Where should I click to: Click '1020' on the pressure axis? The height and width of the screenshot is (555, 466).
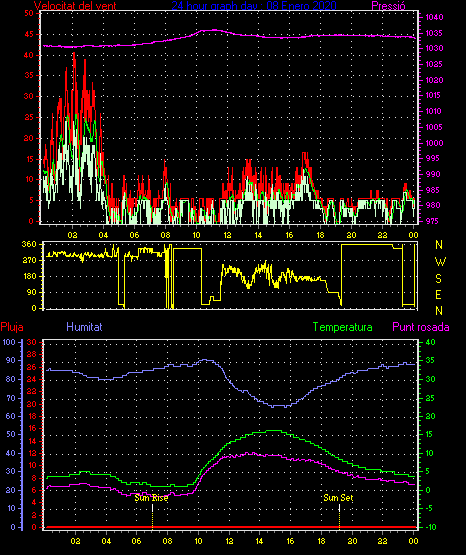coord(434,80)
